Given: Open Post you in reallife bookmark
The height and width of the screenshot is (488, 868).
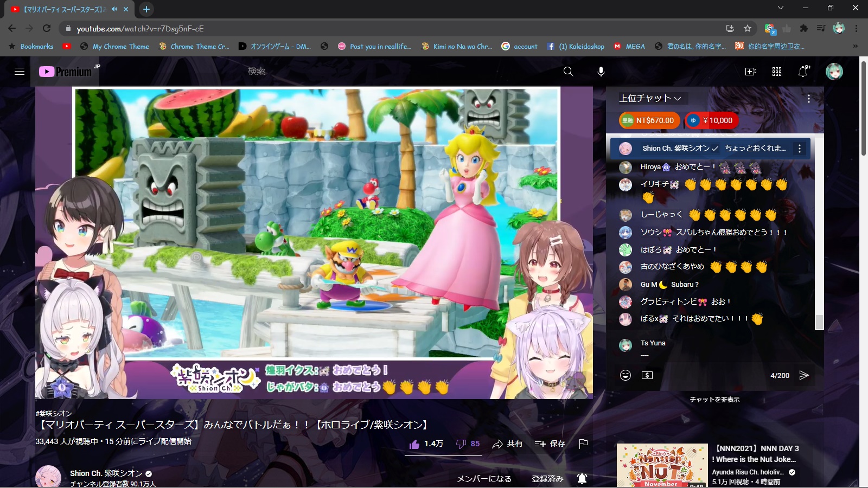Looking at the screenshot, I should (x=374, y=47).
